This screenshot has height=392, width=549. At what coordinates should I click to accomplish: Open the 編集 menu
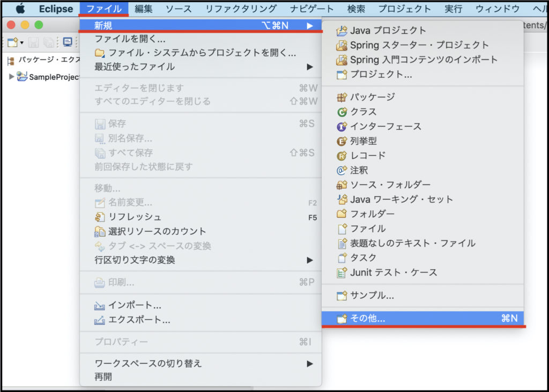pos(144,9)
